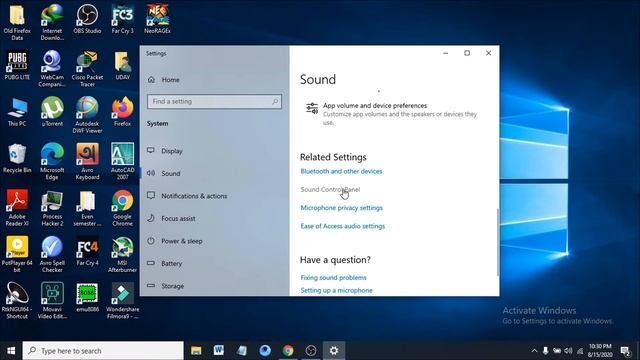
Task: Open Cisco Packet Tracer shortcut
Action: [x=87, y=68]
